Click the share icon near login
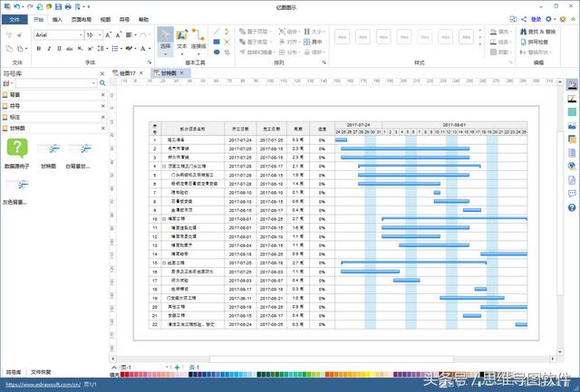580x392 pixels. [x=524, y=19]
